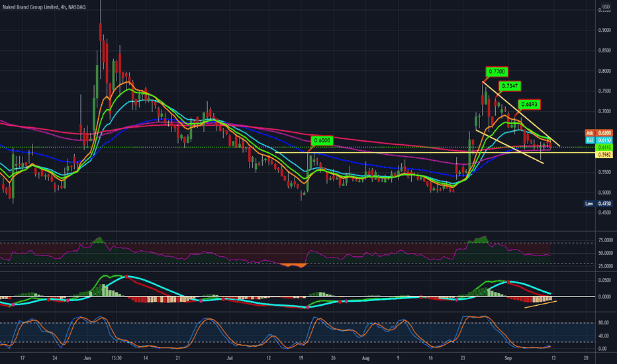Viewport: 617px width, 364px height.
Task: Click the 0.8000 price axis value
Action: coord(604,71)
